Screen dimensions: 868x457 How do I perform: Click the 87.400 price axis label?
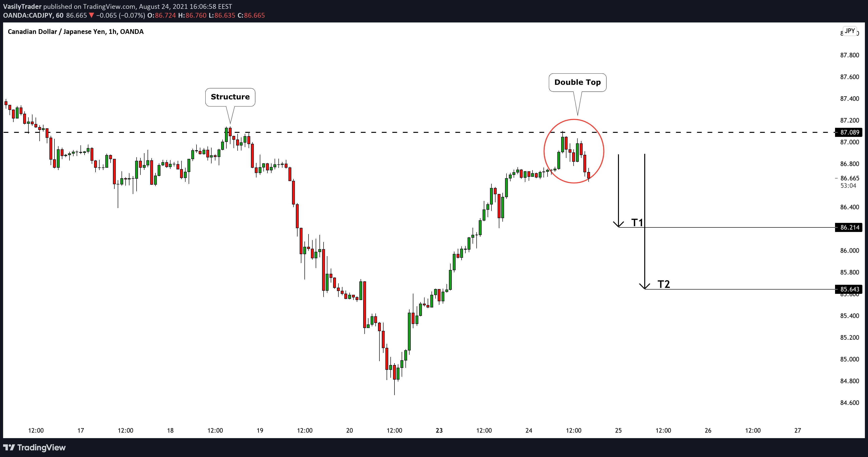coord(849,99)
